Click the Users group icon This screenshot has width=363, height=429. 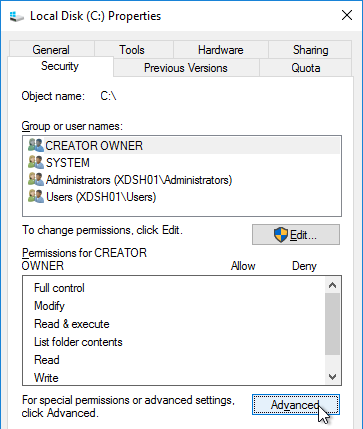(36, 197)
